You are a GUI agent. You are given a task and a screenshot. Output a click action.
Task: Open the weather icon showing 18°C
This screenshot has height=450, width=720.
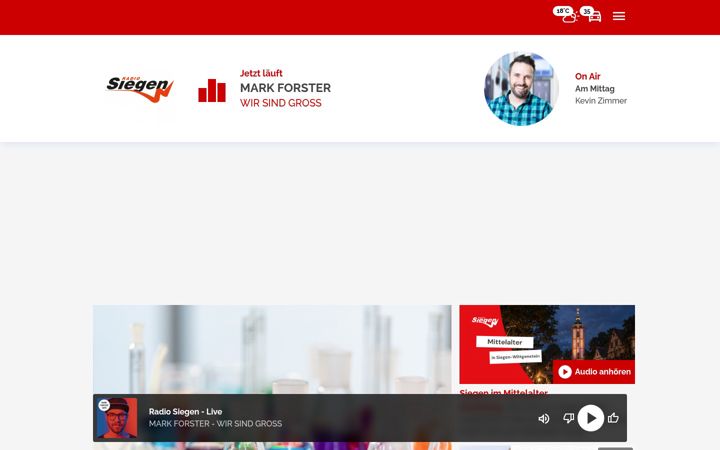tap(566, 14)
